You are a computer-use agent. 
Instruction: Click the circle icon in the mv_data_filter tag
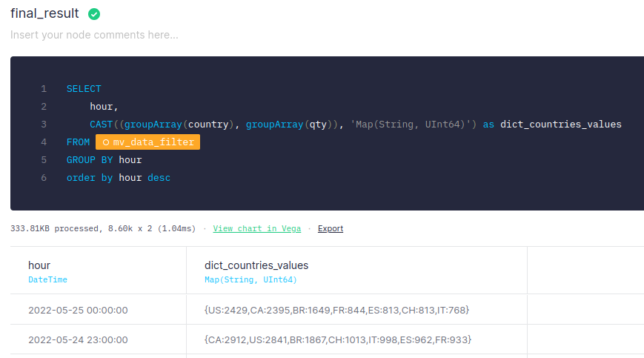coord(106,142)
